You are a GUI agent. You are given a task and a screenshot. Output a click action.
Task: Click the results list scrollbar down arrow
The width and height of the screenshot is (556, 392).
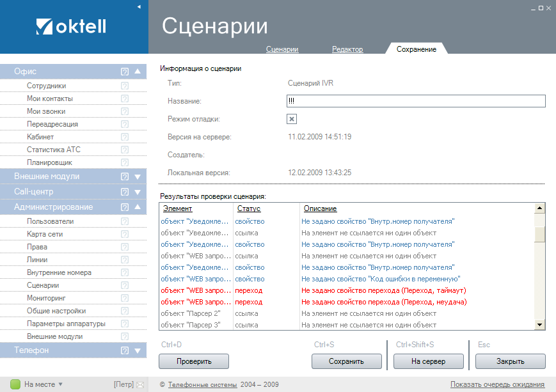pos(540,325)
